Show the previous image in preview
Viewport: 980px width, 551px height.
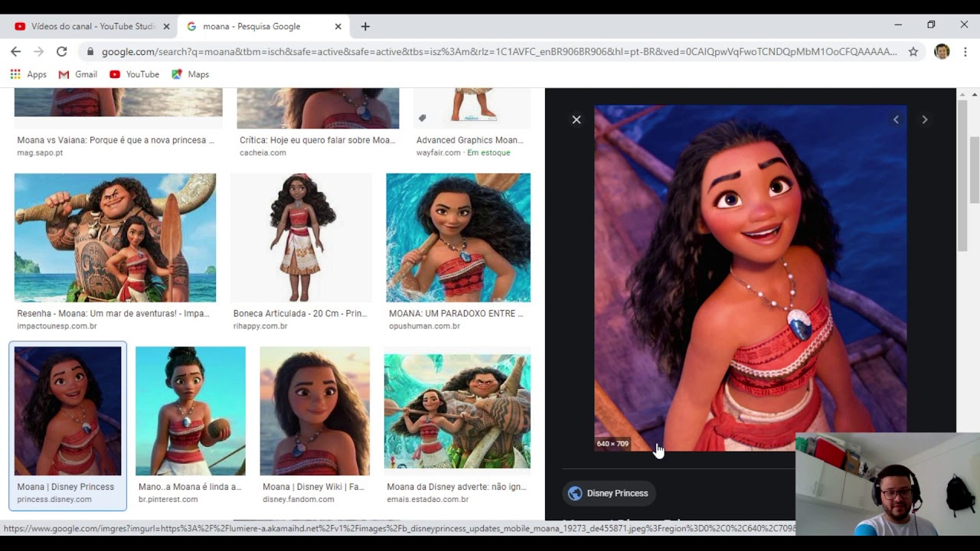tap(896, 119)
